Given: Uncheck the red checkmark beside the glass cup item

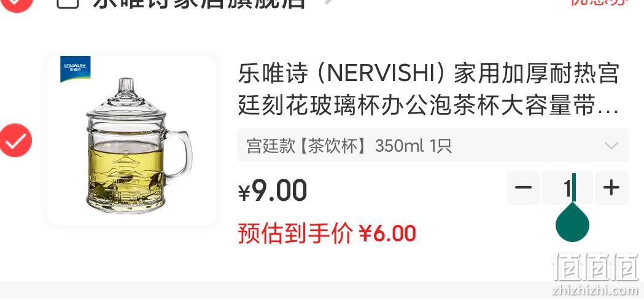Looking at the screenshot, I should tap(15, 140).
